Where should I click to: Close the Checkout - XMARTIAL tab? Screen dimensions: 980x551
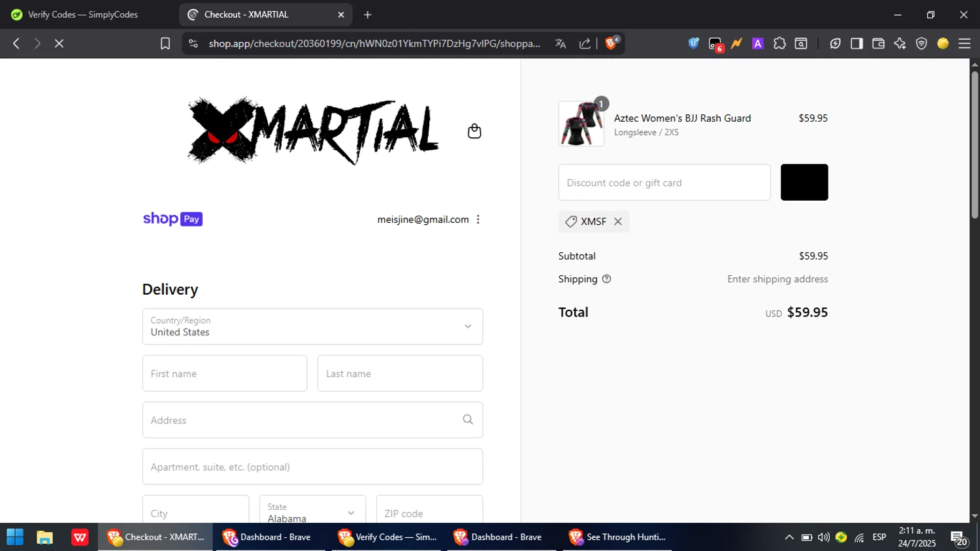click(x=340, y=14)
